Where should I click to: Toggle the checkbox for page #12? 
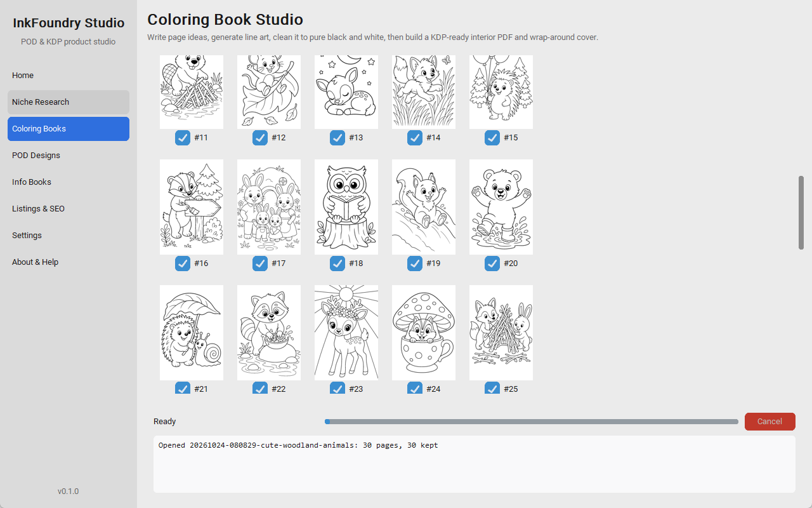point(260,138)
